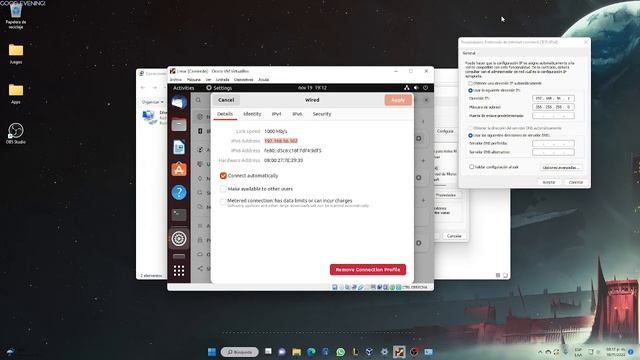Select use following DNS server addresses radio
This screenshot has width=640, height=360.
470,135
